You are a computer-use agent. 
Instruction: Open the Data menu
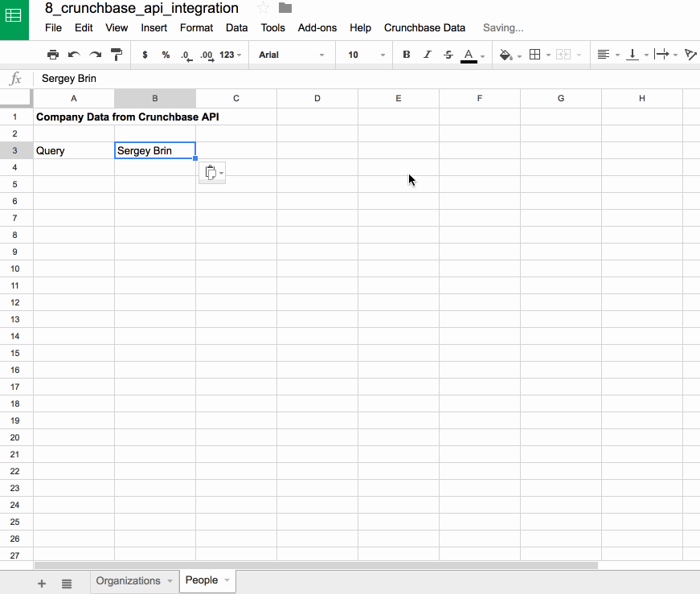click(236, 27)
